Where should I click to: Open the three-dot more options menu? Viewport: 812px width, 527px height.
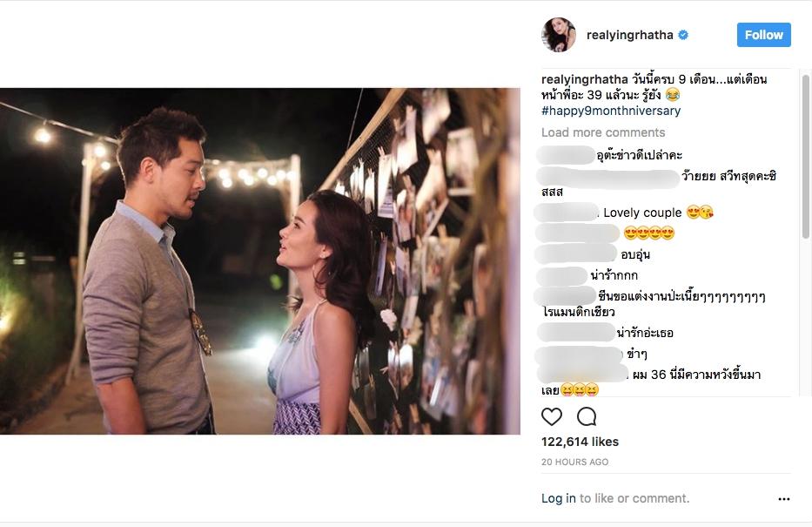[x=783, y=499]
